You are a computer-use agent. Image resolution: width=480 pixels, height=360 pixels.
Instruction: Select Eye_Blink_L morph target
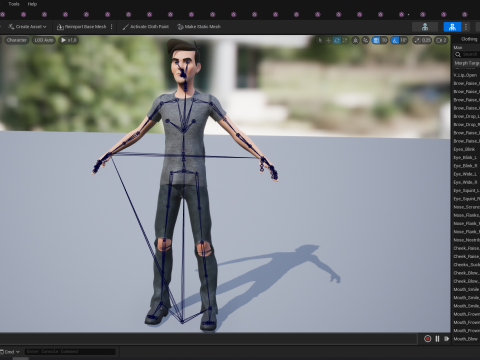(x=465, y=158)
